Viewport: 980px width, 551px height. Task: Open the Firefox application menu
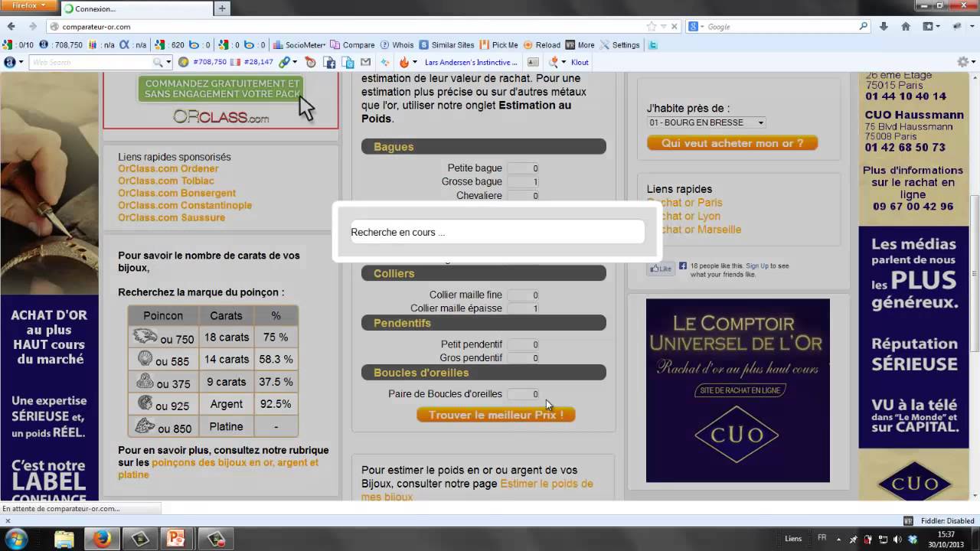tap(28, 6)
